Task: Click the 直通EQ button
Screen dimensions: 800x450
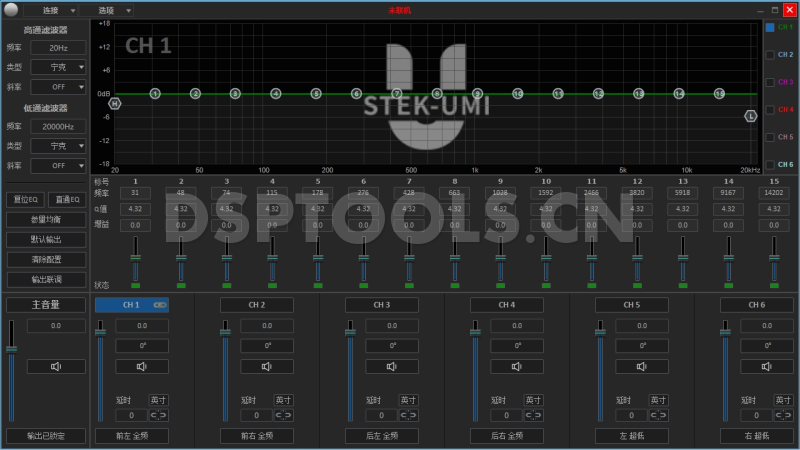Action: pos(67,199)
